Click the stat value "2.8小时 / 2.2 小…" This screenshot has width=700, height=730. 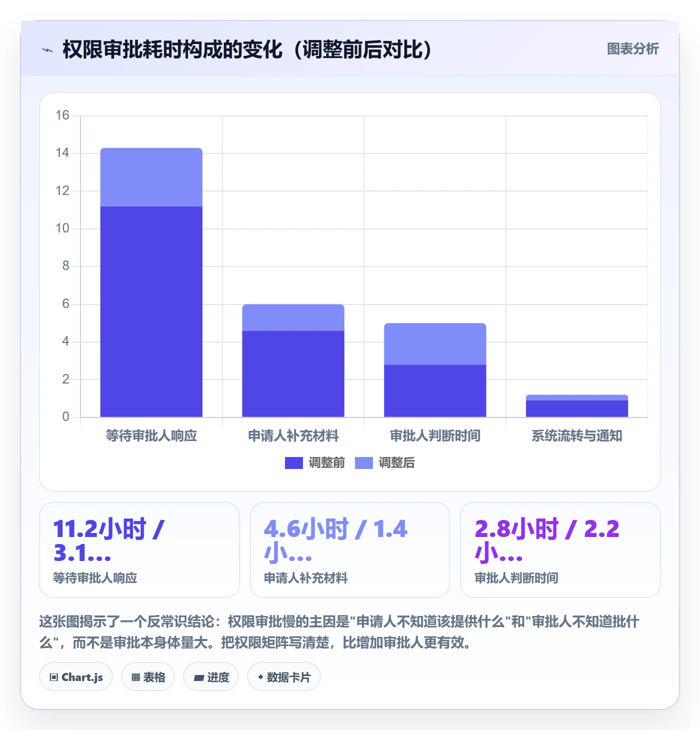(547, 540)
